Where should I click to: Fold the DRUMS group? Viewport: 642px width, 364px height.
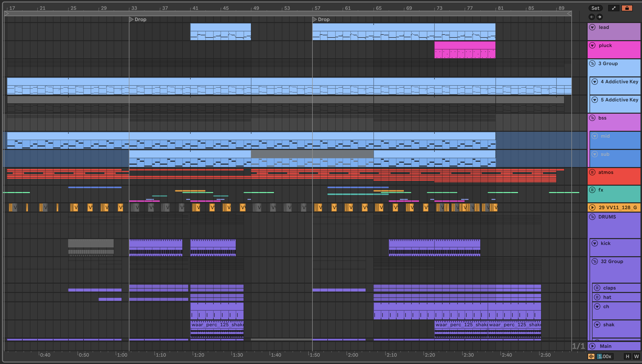click(592, 217)
